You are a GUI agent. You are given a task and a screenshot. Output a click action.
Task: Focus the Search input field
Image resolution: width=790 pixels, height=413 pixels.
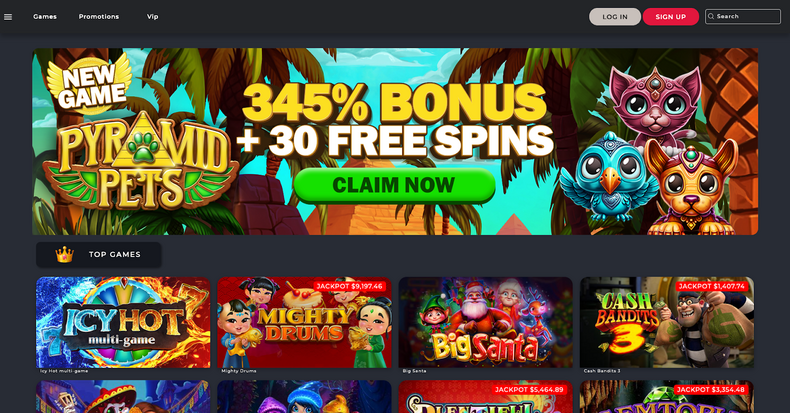point(743,17)
